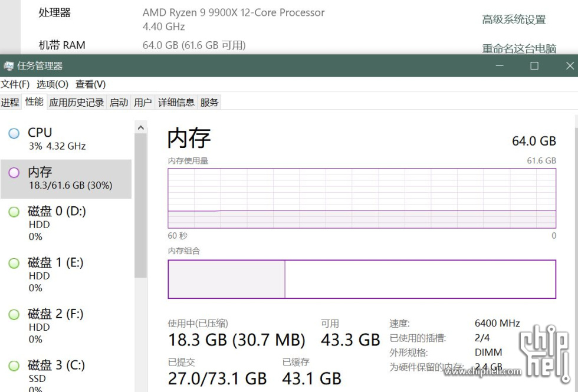Click the sidebar vertical scrollbar thumb
The height and width of the screenshot is (392, 578).
(x=140, y=206)
